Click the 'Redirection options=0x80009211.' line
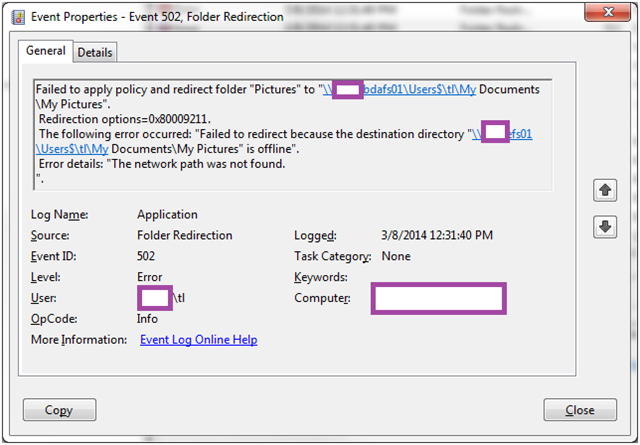 pyautogui.click(x=124, y=119)
